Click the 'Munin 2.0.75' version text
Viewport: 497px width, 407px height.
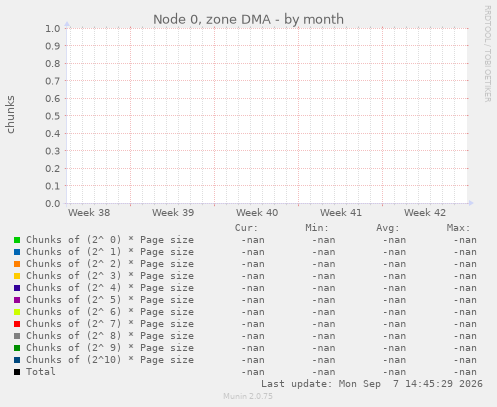[x=248, y=396]
